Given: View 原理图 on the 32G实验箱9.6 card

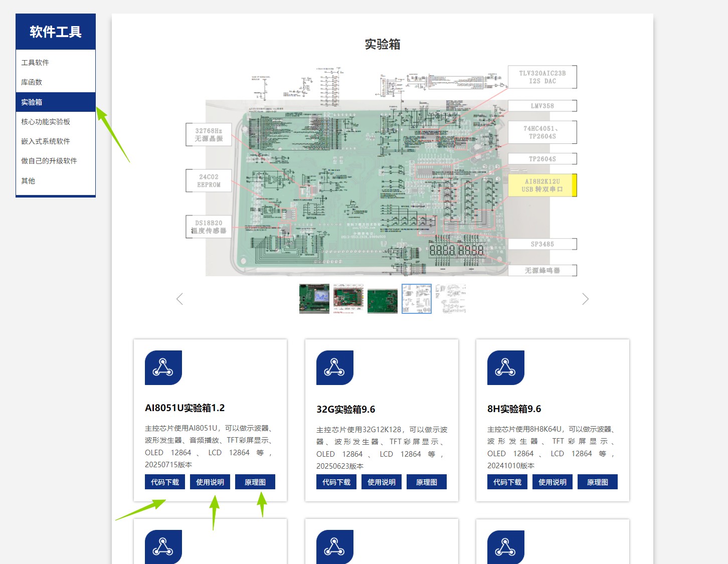Looking at the screenshot, I should click(x=427, y=482).
